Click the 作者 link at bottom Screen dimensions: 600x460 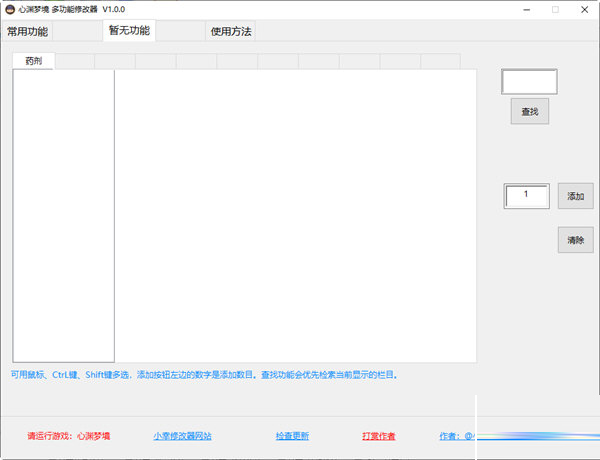(457, 436)
